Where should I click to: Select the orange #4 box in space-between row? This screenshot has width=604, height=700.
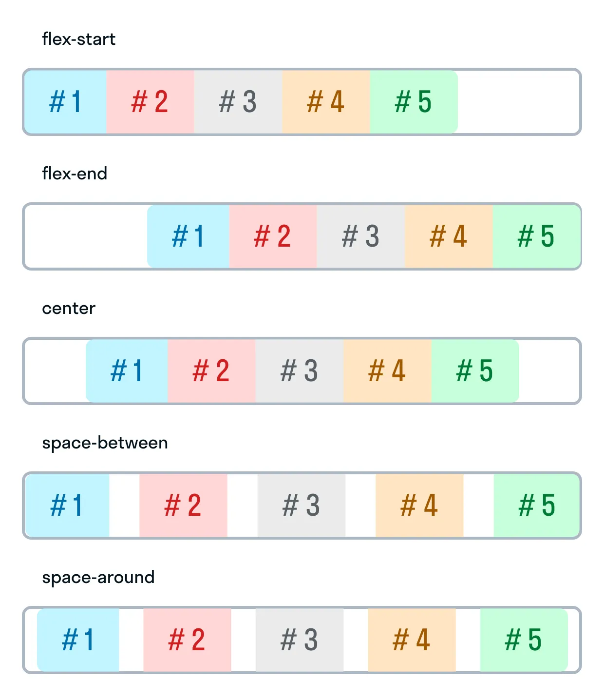point(419,506)
